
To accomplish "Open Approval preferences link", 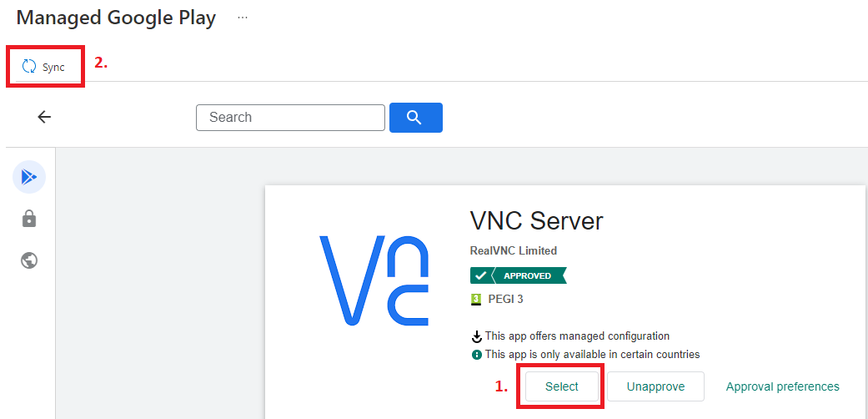I will pos(783,386).
